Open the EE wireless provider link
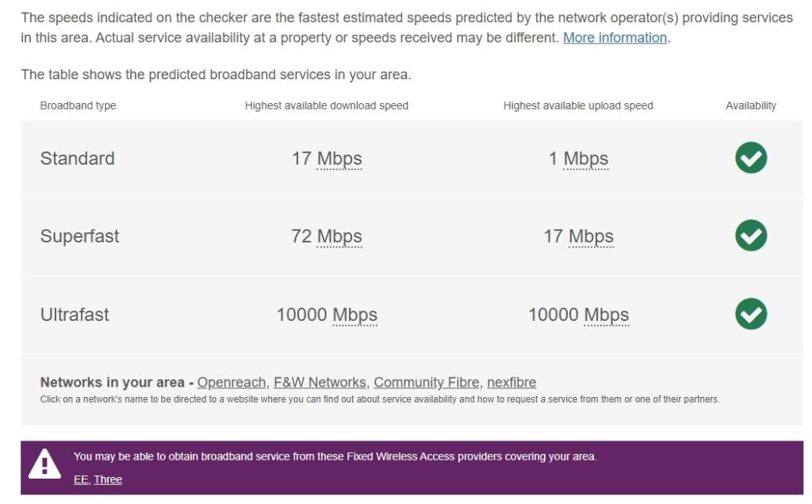Screen dimensions: 812x504 (x=81, y=479)
